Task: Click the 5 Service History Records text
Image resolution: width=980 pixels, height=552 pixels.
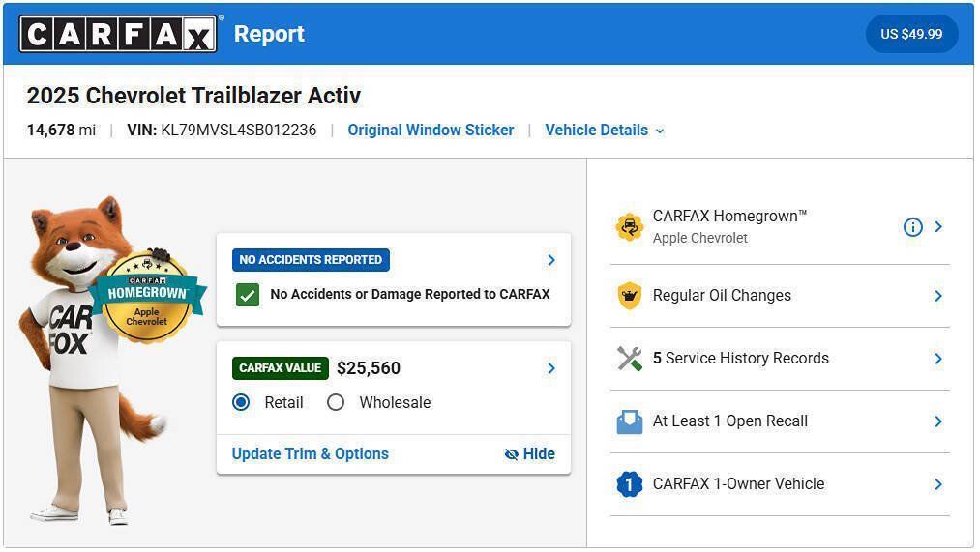Action: pos(741,359)
